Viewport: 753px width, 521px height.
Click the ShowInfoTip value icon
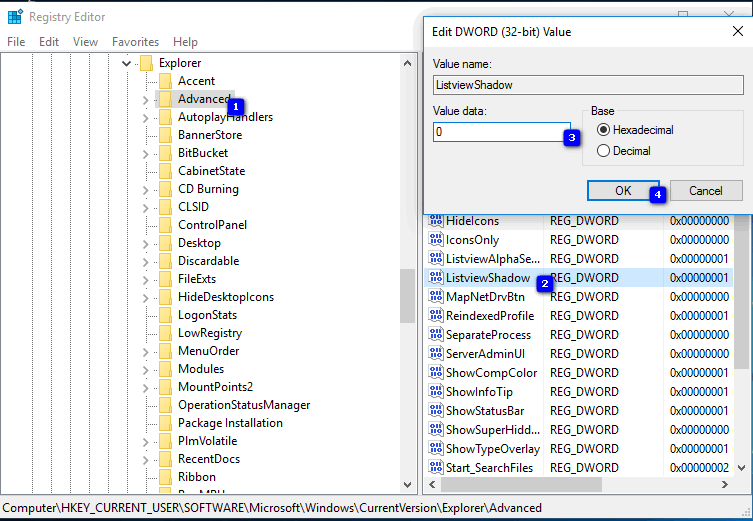(x=436, y=391)
